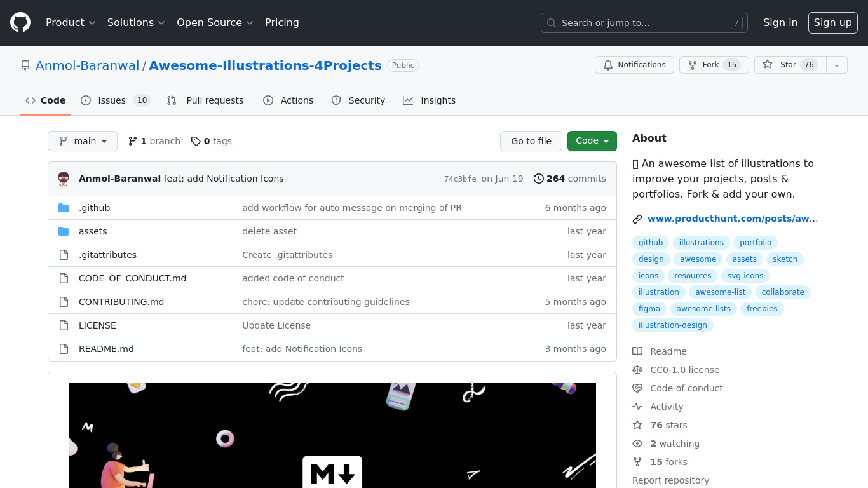Click the search magnifier icon
The height and width of the screenshot is (488, 868).
click(552, 23)
